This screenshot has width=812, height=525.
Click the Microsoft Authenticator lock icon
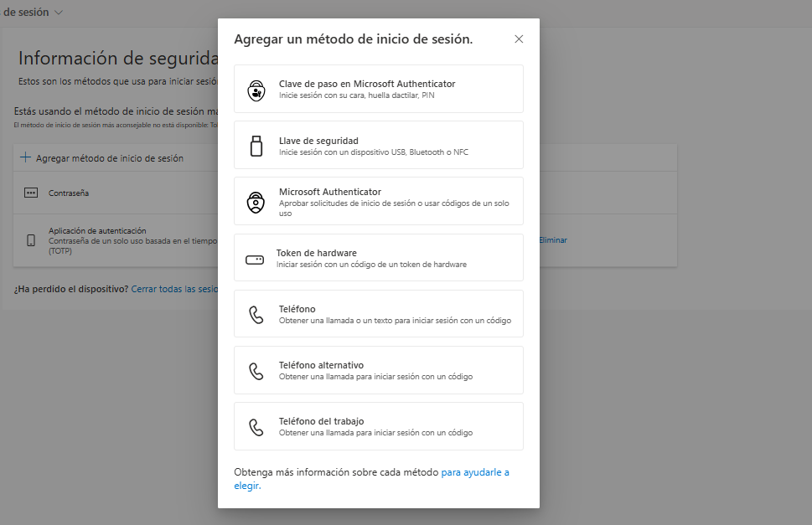[x=256, y=202]
